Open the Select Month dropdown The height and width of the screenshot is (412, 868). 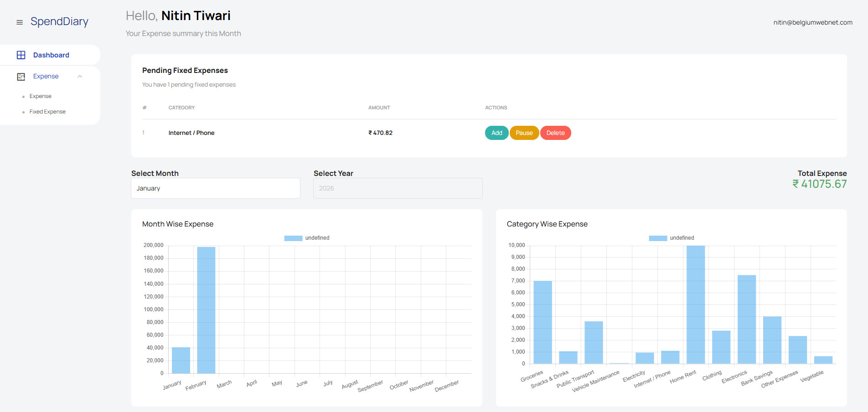tap(215, 188)
